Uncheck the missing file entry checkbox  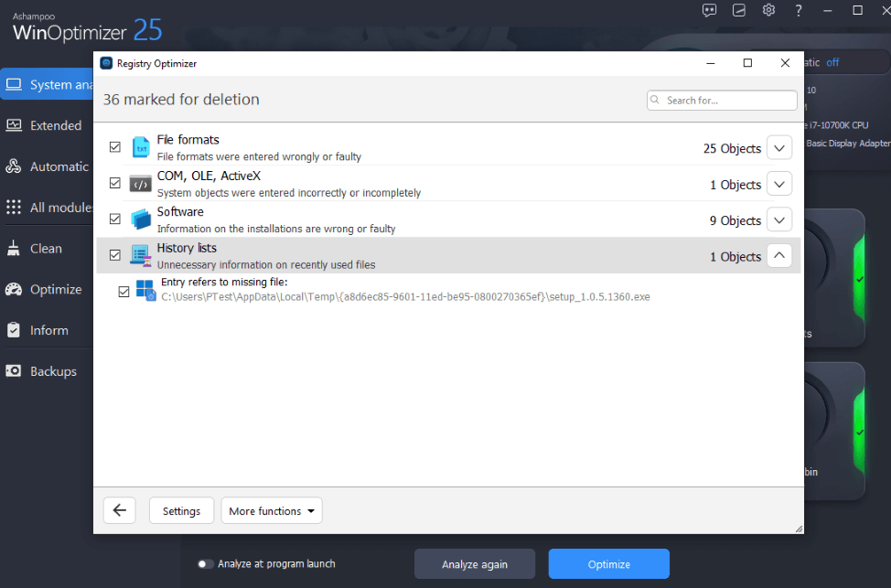123,292
